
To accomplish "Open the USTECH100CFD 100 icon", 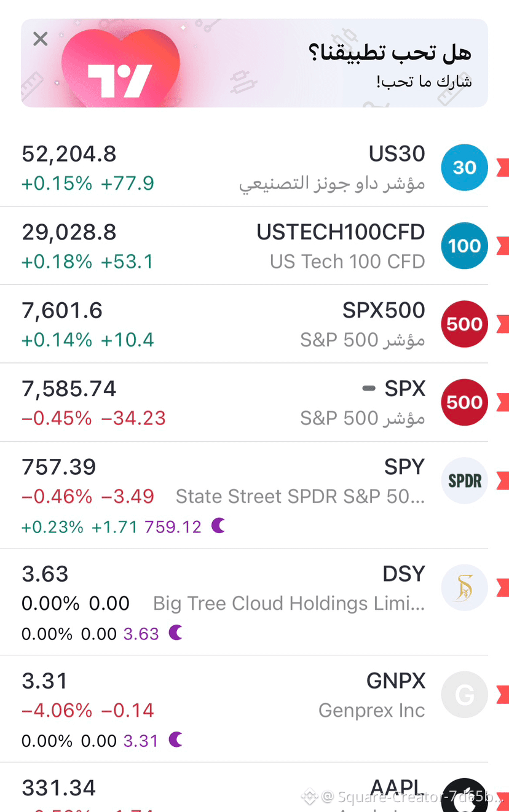I will 465,246.
